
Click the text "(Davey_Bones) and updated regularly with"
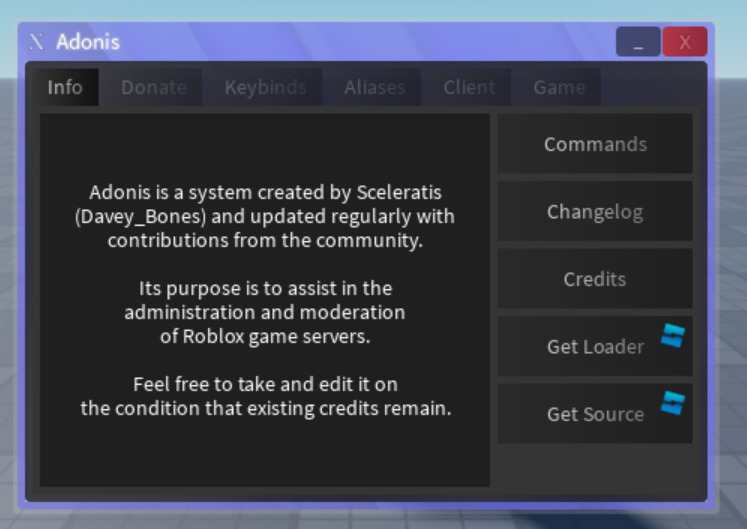(265, 216)
